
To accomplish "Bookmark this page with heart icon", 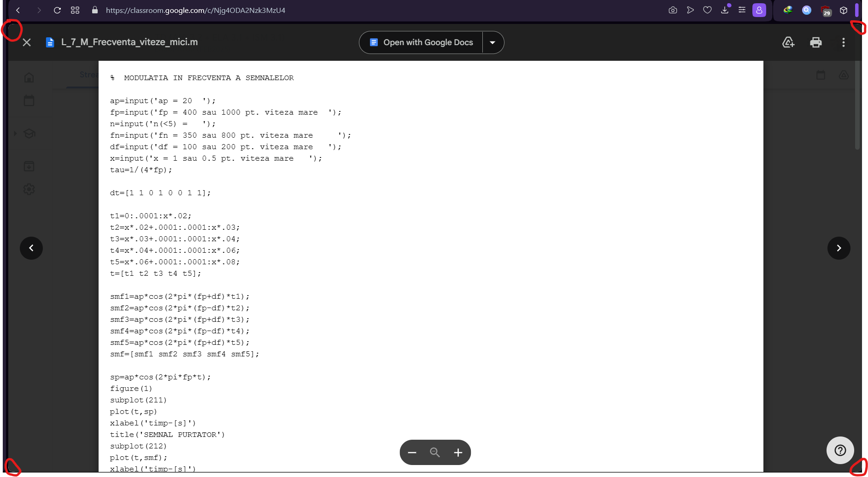I will pyautogui.click(x=707, y=10).
